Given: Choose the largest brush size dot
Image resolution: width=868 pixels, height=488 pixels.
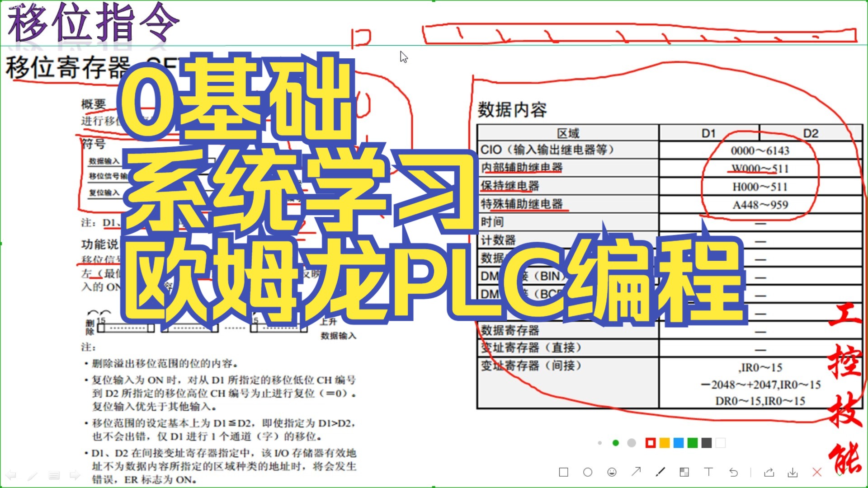Looking at the screenshot, I should coord(632,443).
